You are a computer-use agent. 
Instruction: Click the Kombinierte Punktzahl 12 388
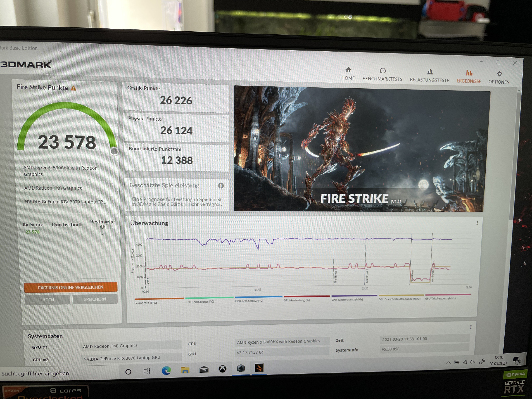(x=177, y=160)
